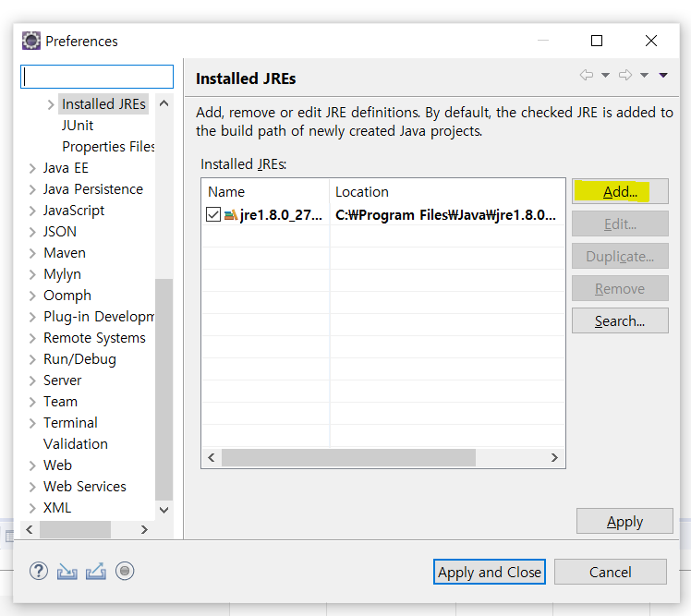Click the Oomph preference recorder icon
Image resolution: width=691 pixels, height=616 pixels.
125,571
